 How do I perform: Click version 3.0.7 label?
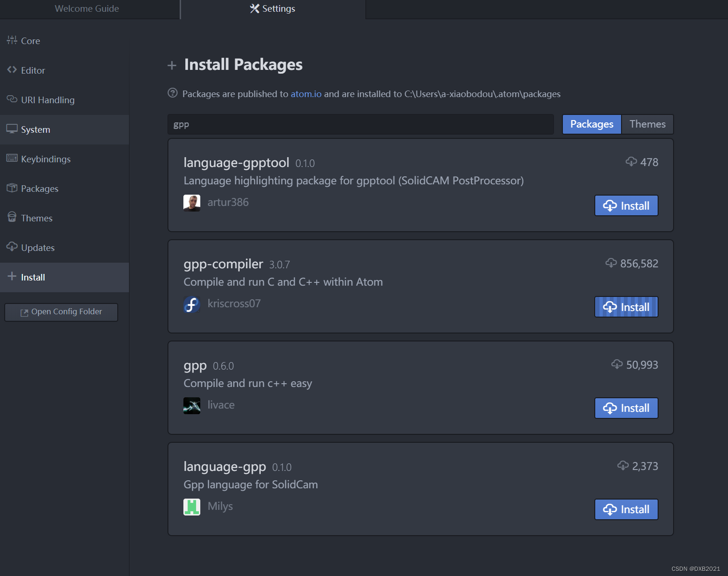click(x=280, y=265)
